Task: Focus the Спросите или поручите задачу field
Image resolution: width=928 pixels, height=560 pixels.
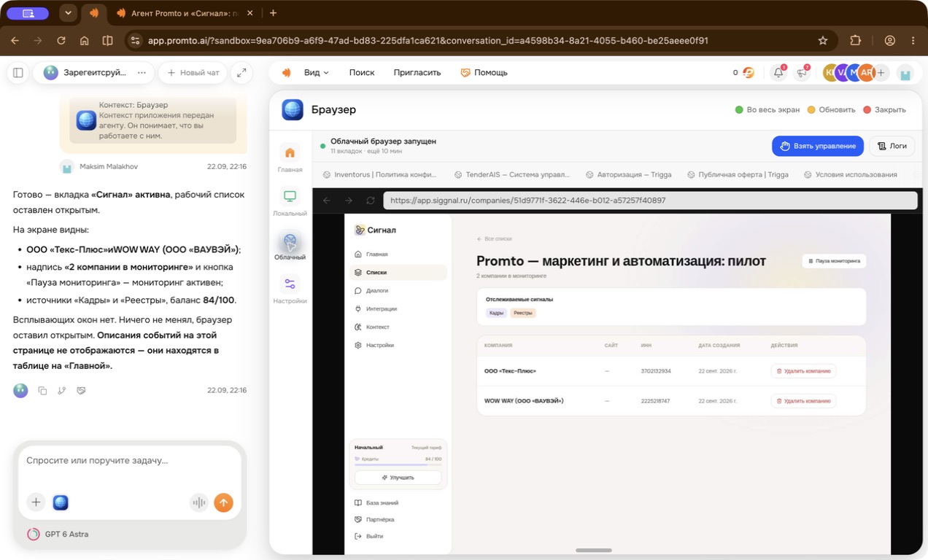Action: coord(130,461)
